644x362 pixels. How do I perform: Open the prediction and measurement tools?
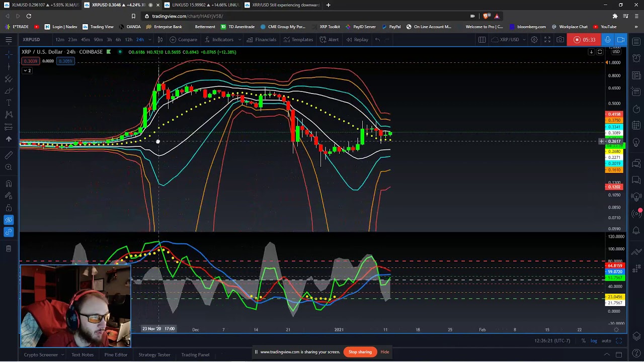[9, 127]
